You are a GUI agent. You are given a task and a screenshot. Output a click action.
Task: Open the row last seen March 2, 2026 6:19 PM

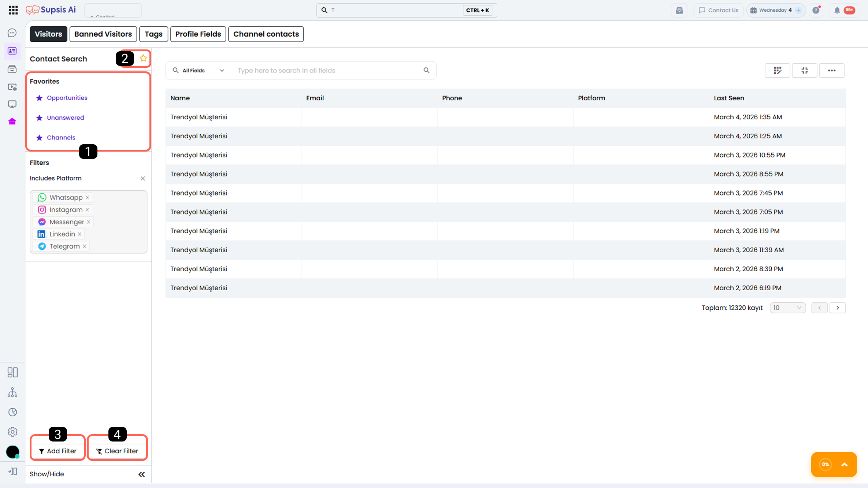505,288
